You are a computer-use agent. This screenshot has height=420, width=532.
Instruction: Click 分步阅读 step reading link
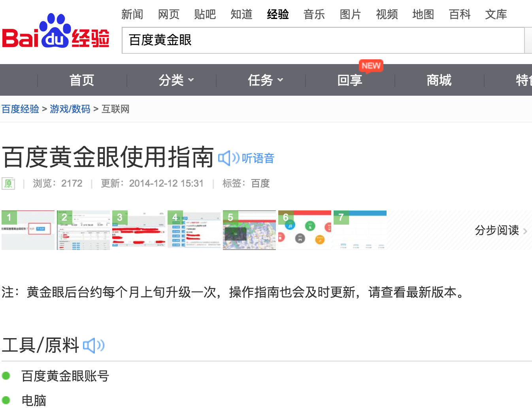point(501,230)
